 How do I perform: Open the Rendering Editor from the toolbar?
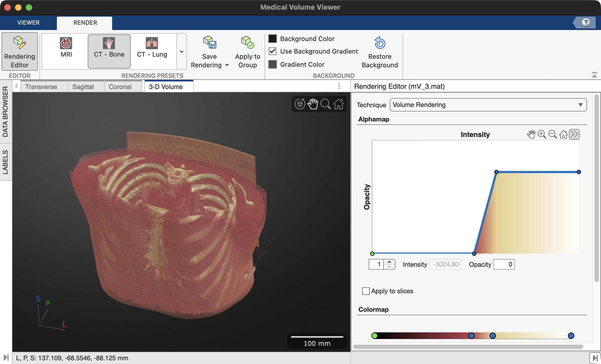(19, 51)
